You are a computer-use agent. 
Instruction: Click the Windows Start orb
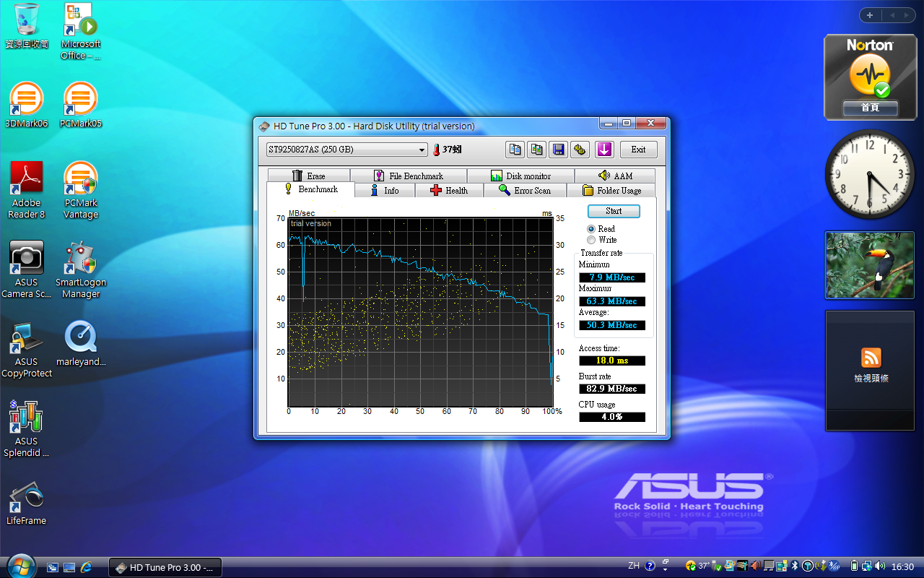[20, 566]
